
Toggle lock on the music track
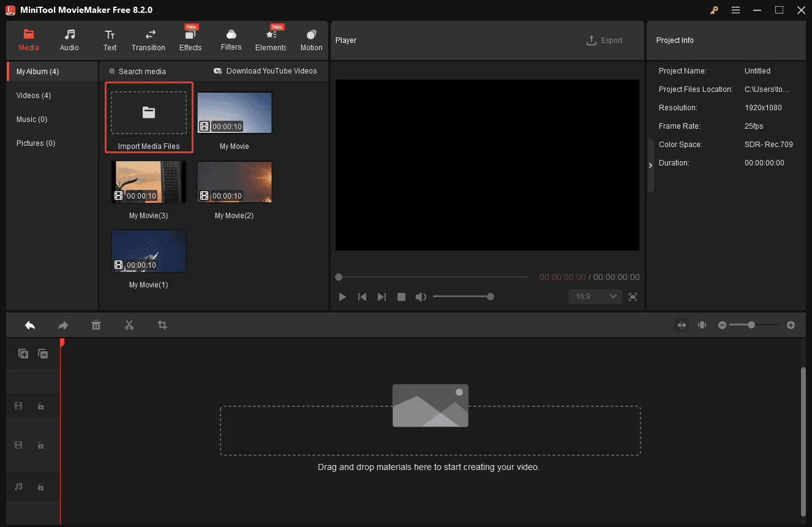pos(40,487)
